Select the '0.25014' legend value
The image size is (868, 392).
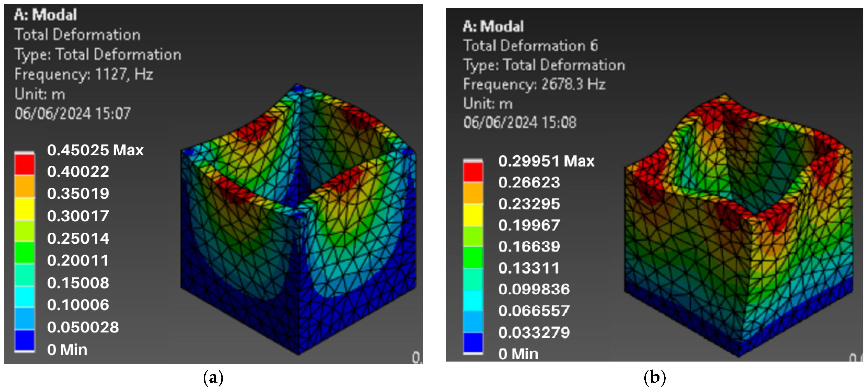78,238
